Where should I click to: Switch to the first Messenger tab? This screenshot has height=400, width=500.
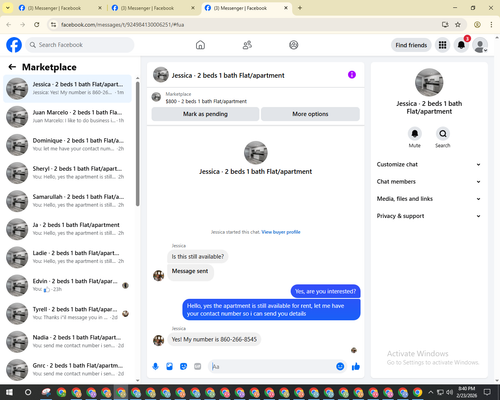(x=60, y=8)
